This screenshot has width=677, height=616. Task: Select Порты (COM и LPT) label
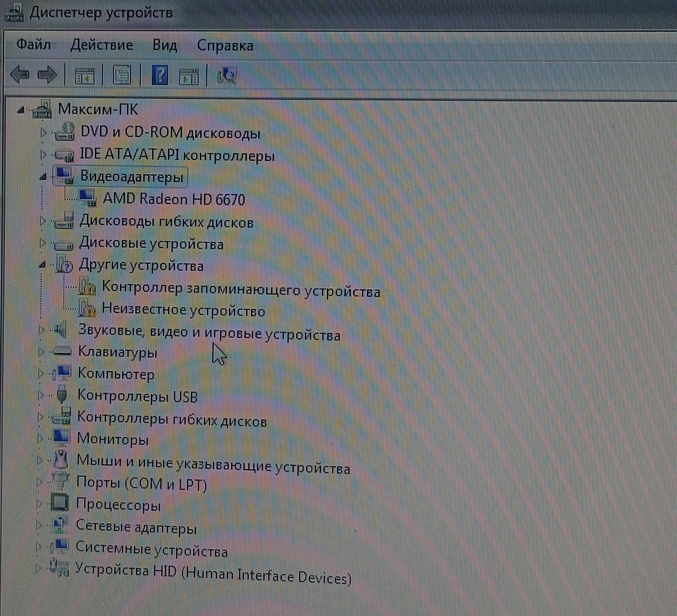pyautogui.click(x=141, y=484)
